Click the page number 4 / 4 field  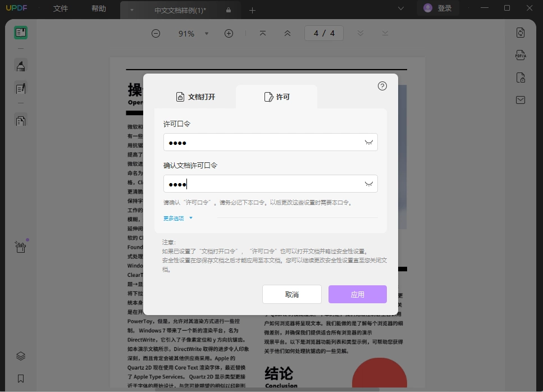324,33
